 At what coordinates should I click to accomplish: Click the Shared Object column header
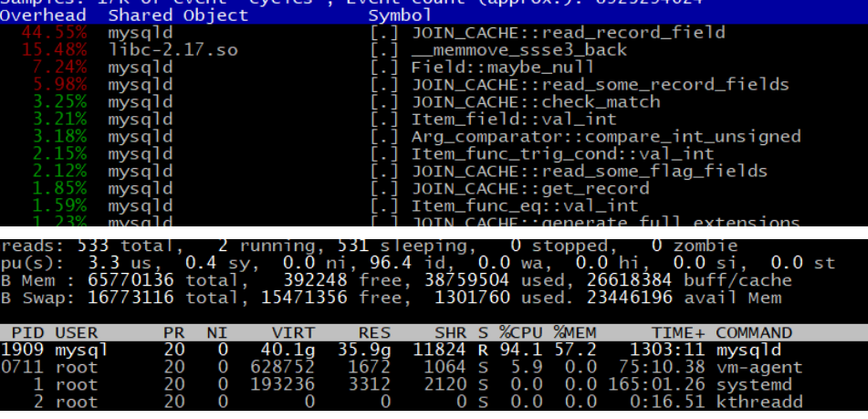click(x=178, y=16)
